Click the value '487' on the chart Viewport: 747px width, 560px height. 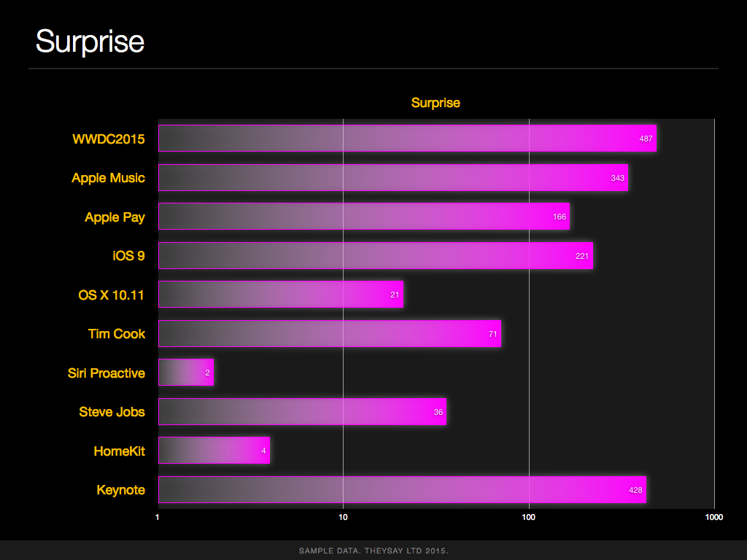[646, 139]
